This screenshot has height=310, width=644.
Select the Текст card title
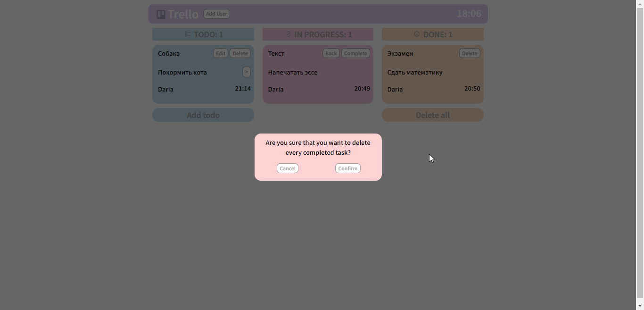coord(276,53)
